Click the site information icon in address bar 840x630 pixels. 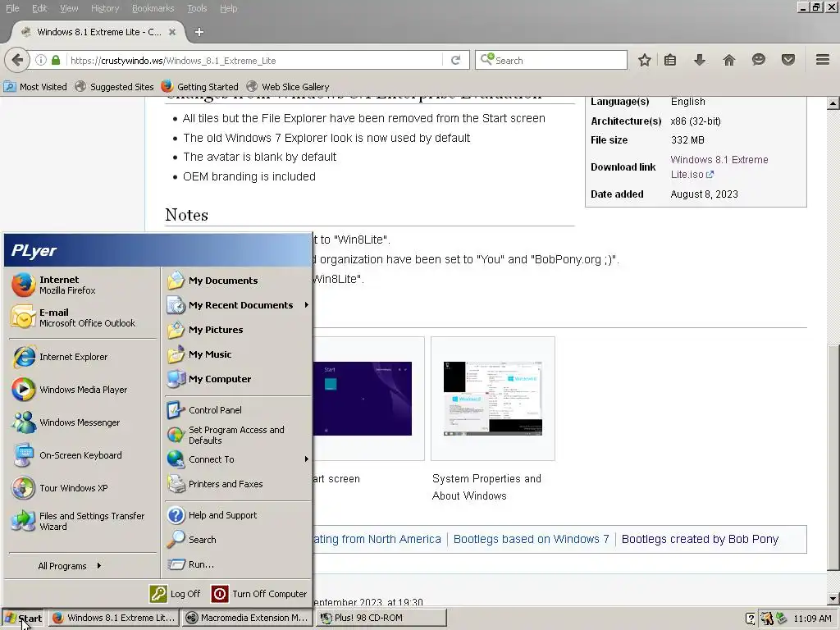pyautogui.click(x=41, y=60)
